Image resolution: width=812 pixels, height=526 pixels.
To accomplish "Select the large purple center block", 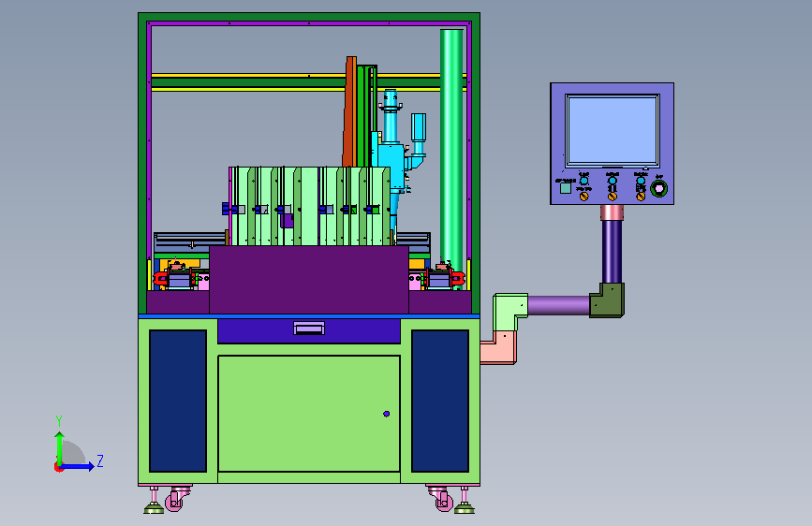I will [309, 280].
